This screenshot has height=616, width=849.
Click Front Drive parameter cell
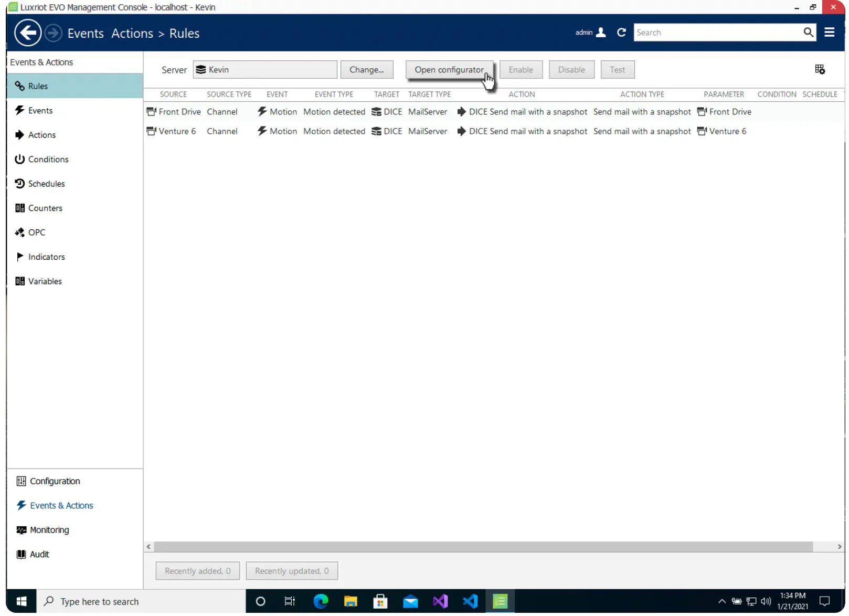pos(725,112)
